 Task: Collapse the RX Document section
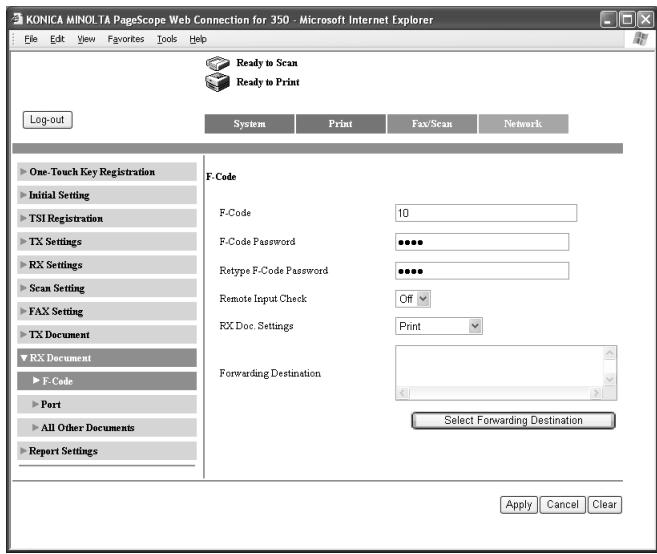tap(107, 358)
